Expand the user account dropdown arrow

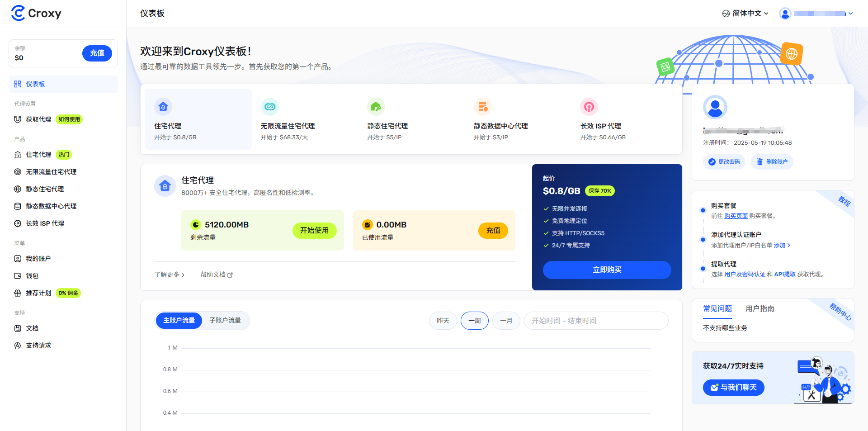pos(851,14)
